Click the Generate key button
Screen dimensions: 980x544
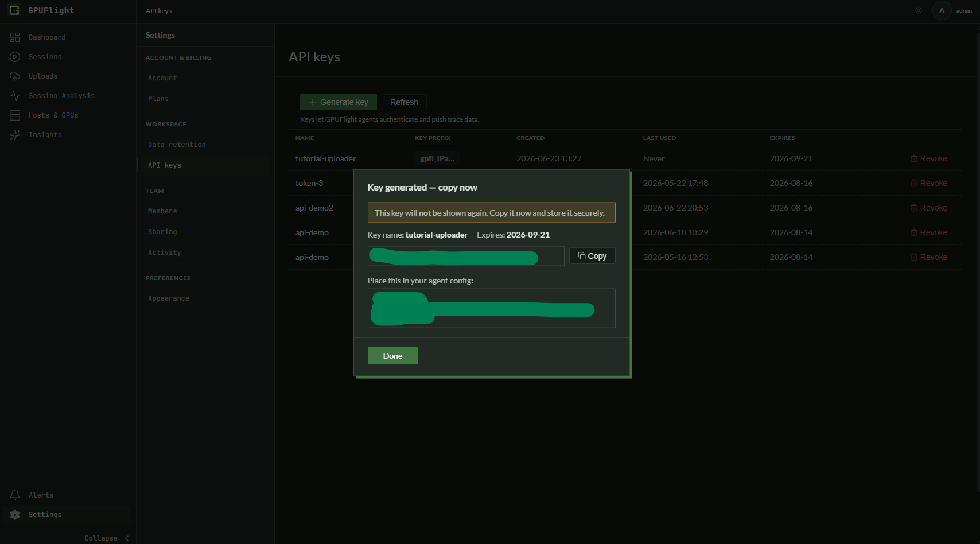[x=339, y=102]
